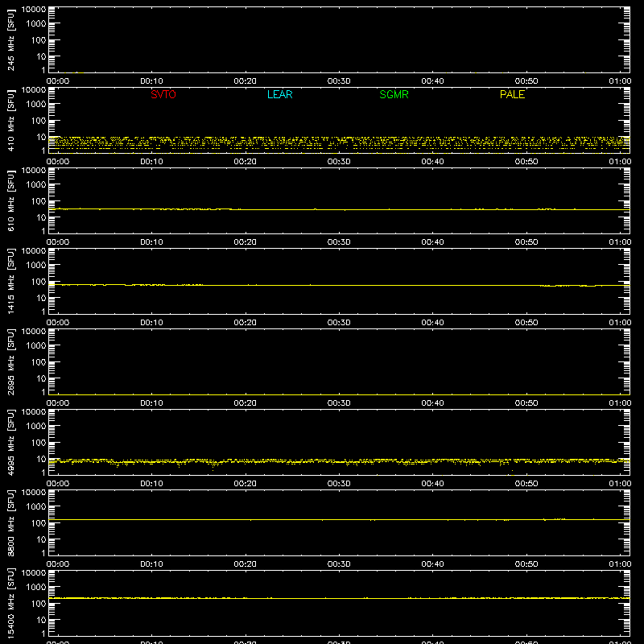
Task: Click the 10 tick value in 1415 MHz panel
Action: (42, 298)
